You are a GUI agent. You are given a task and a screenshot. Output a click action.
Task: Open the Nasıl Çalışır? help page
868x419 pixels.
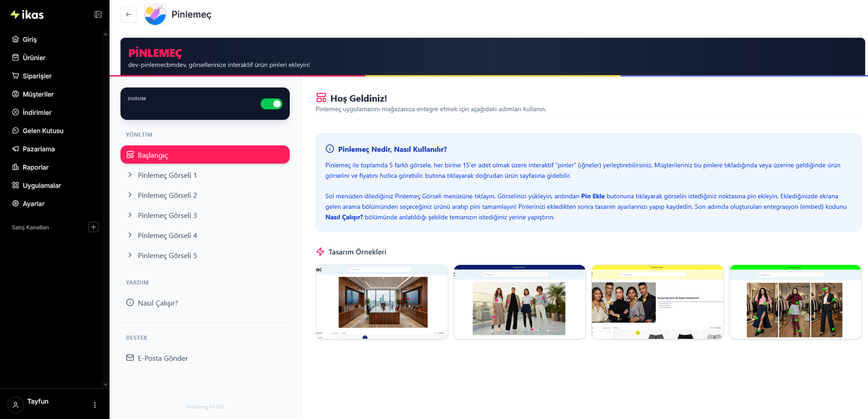coord(157,303)
